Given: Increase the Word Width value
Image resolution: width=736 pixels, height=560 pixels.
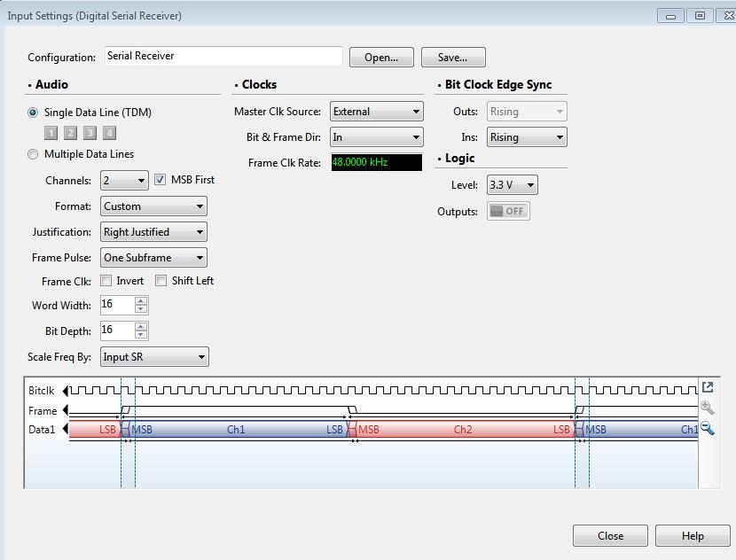Looking at the screenshot, I should tap(141, 300).
